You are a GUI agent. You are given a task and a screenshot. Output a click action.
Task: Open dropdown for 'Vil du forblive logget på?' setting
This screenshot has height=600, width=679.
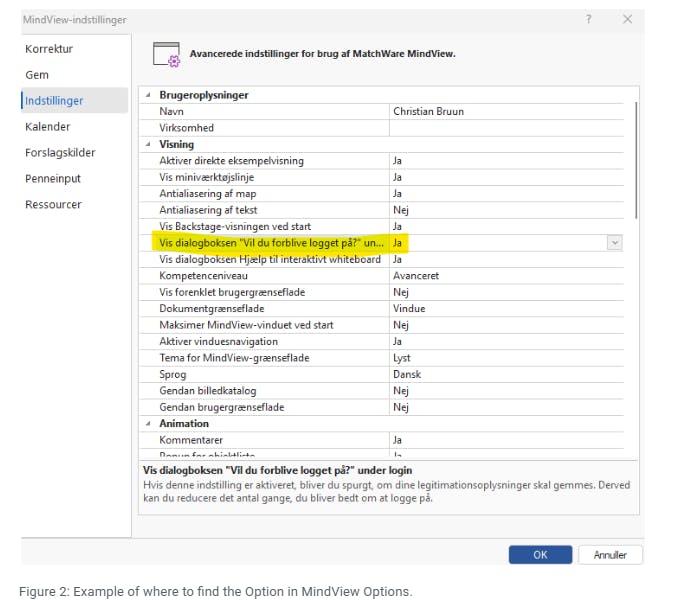pos(614,243)
